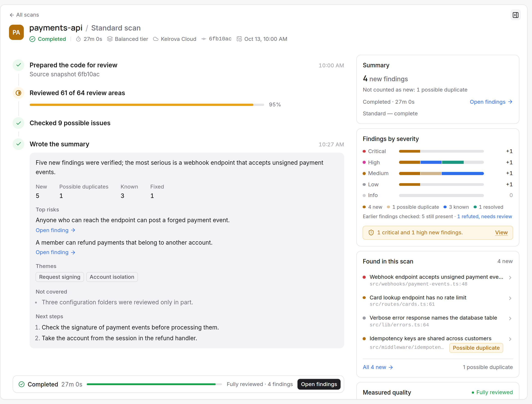Expand the Card lookup endpoint finding chevron

coord(510,298)
